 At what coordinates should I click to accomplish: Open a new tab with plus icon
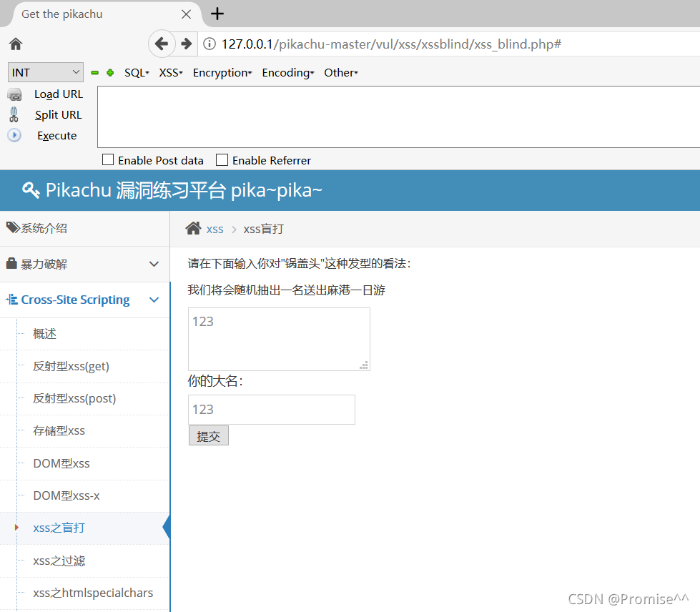[217, 14]
